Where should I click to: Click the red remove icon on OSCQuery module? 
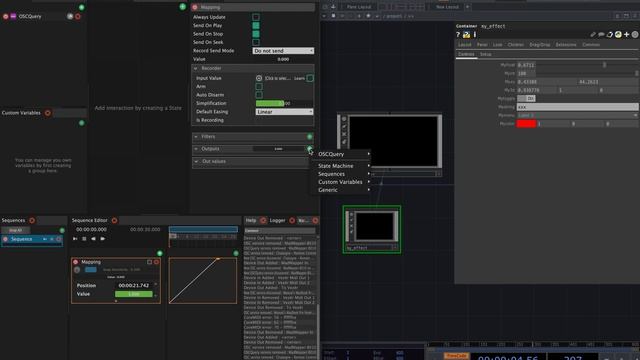(x=78, y=16)
